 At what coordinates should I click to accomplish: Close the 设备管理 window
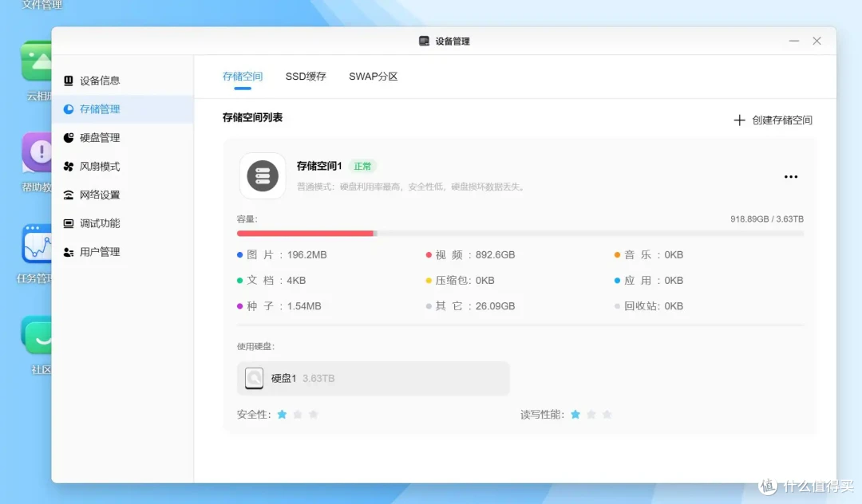pyautogui.click(x=817, y=41)
